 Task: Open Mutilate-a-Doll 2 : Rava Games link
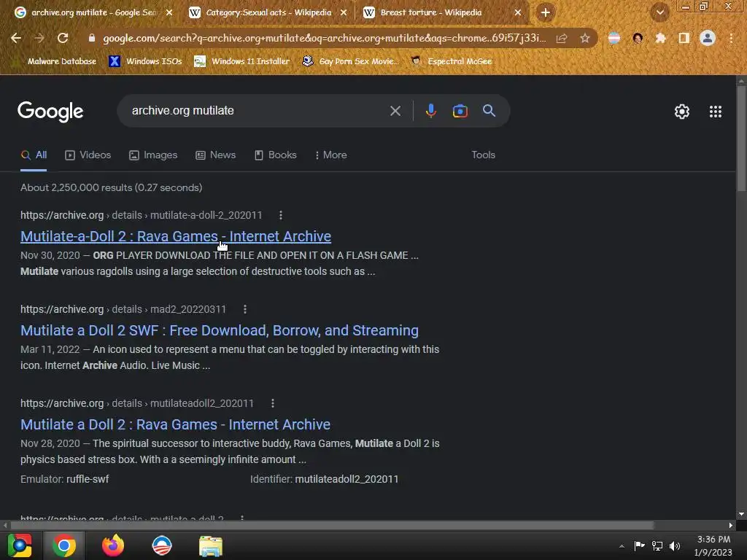(x=176, y=236)
